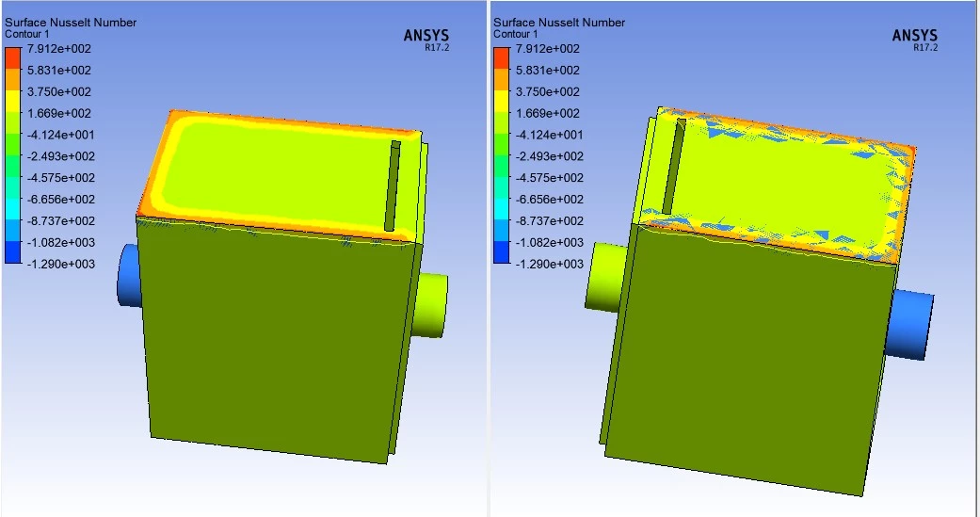Select the blue pipe in left view
The height and width of the screenshot is (517, 980).
pos(128,275)
